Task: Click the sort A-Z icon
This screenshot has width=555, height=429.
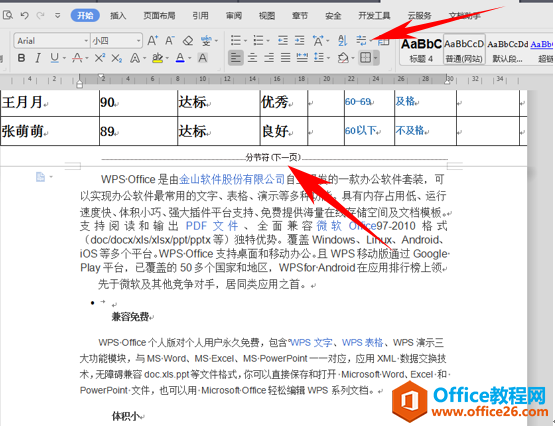Action: (342, 40)
